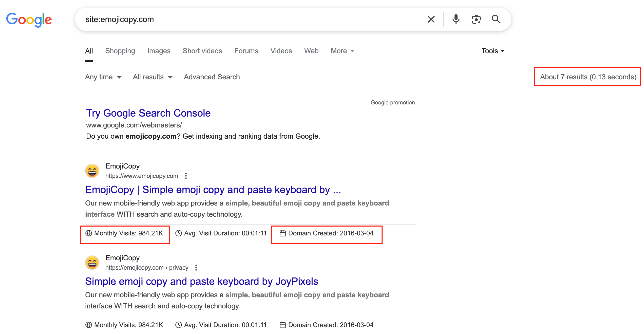
Task: Click globe icon in second result's Monthly Visits
Action: 88,325
